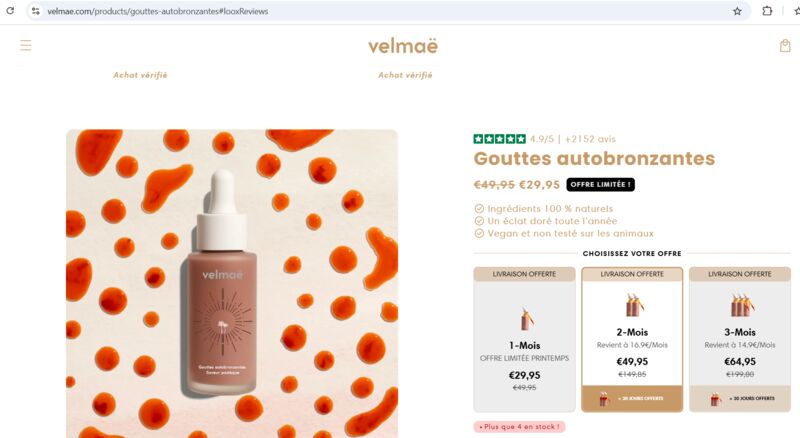Open the browser extensions puzzle icon

pyautogui.click(x=767, y=11)
